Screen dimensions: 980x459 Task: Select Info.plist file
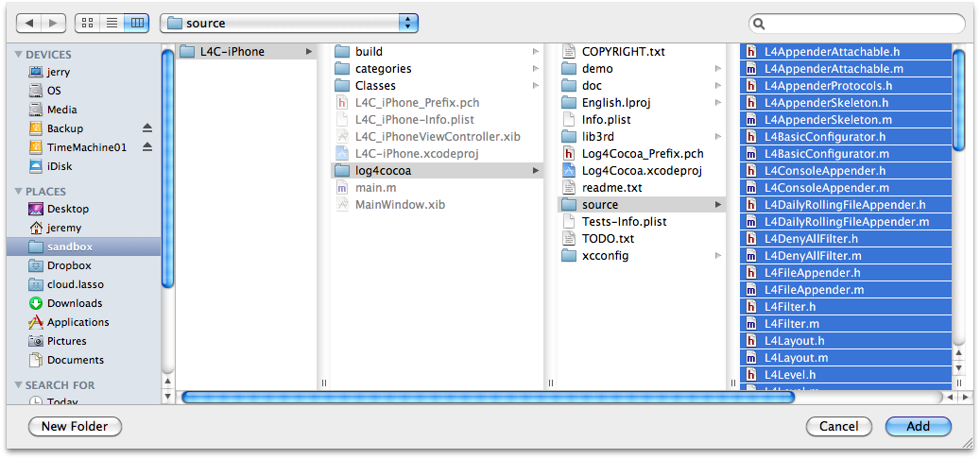[x=642, y=119]
